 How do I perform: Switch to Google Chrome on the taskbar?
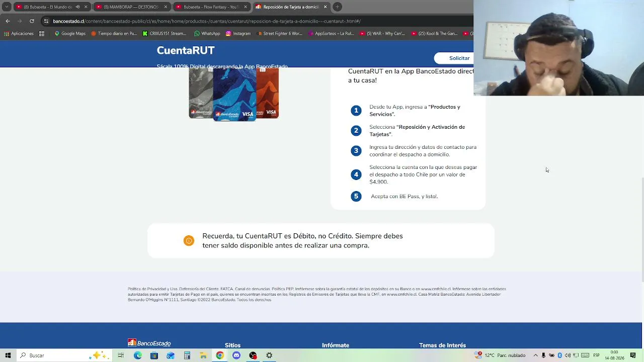[x=220, y=355]
